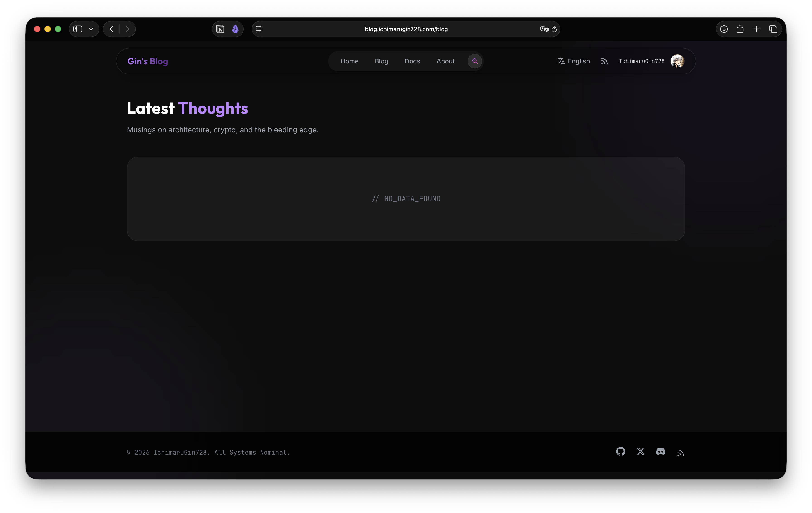The width and height of the screenshot is (812, 513).
Task: Open the About nav item
Action: (445, 61)
